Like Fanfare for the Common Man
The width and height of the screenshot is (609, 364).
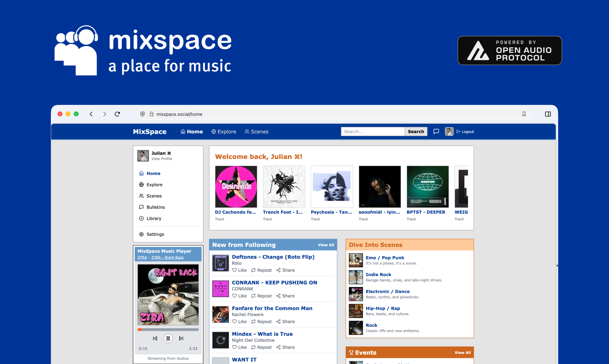pyautogui.click(x=239, y=322)
